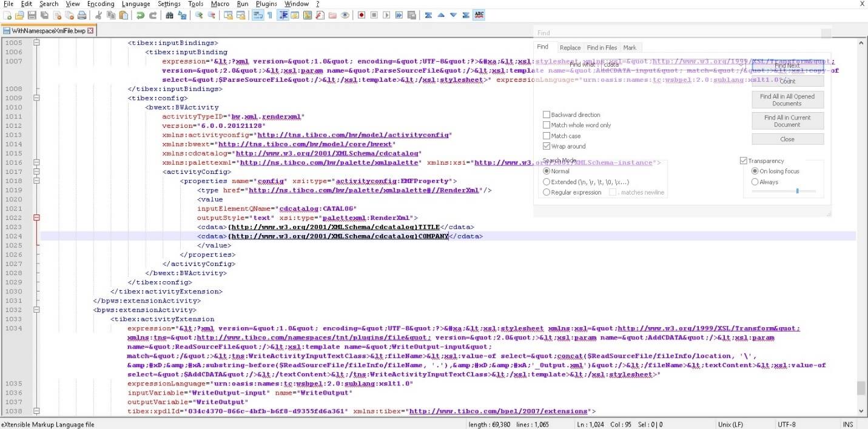
Task: Click the Zoom Out magnifier icon
Action: pyautogui.click(x=211, y=15)
